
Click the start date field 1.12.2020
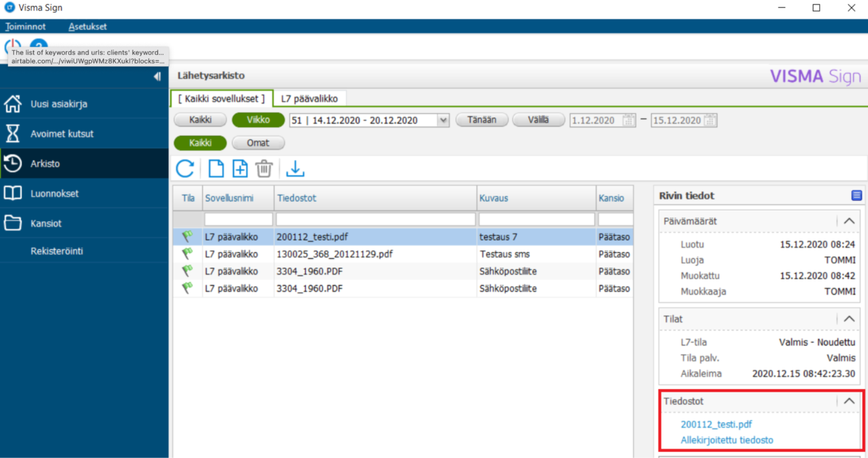(596, 120)
